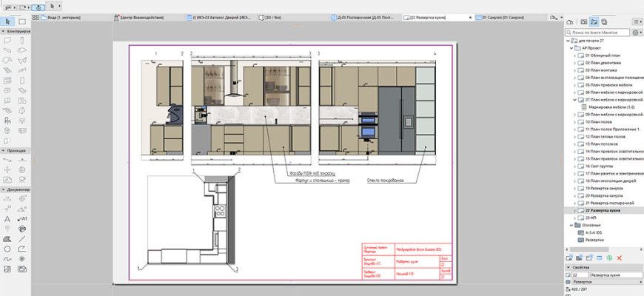Open the Publisher Sets icon in Navigator
The image size is (644, 296).
pos(605,23)
